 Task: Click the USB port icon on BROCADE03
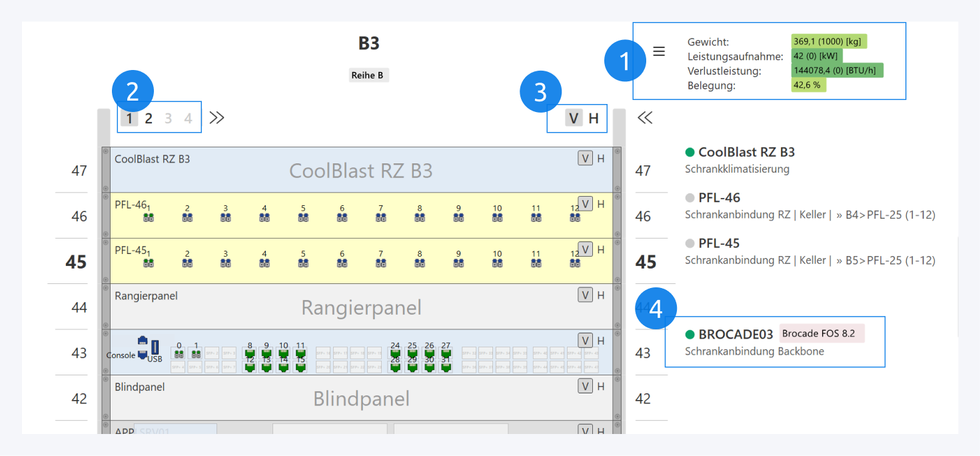[155, 347]
